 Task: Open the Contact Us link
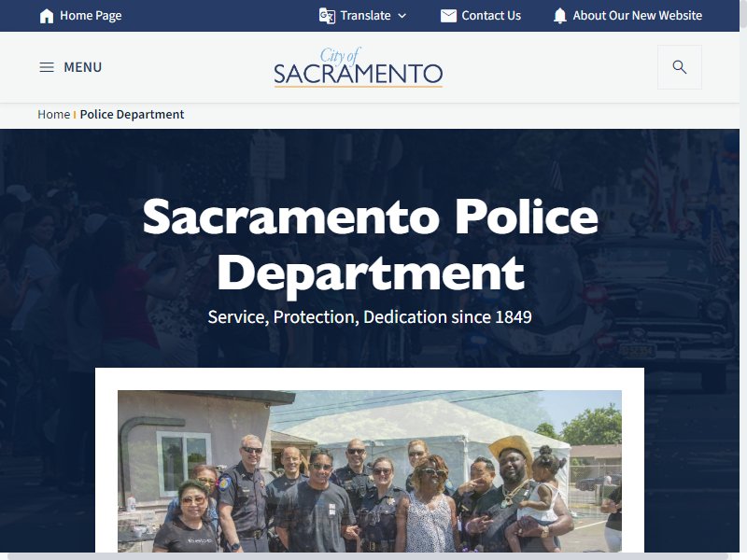[x=491, y=16]
